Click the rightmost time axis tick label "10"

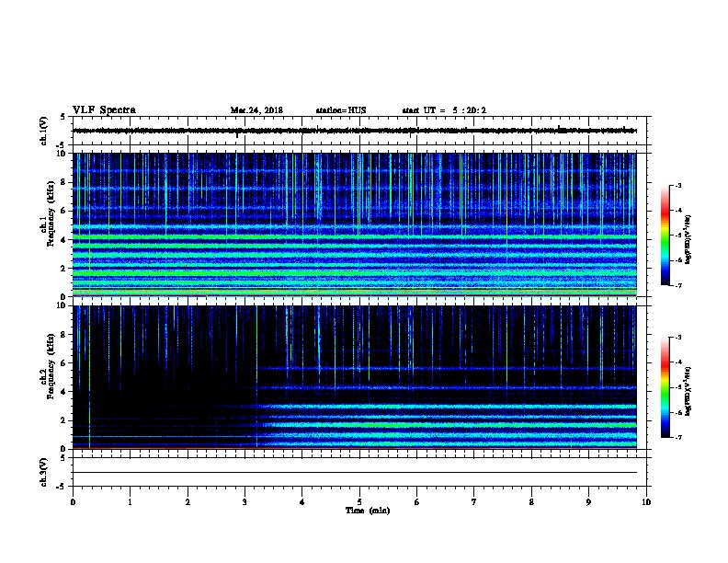pos(646,502)
